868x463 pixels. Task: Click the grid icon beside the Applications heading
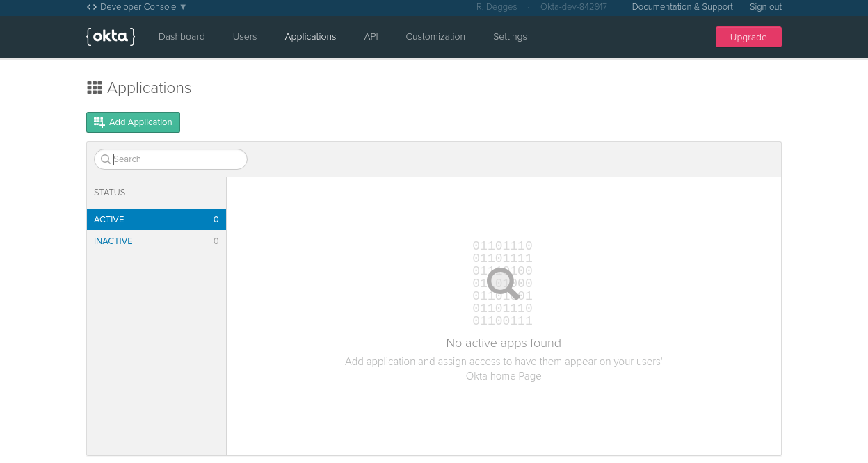94,88
